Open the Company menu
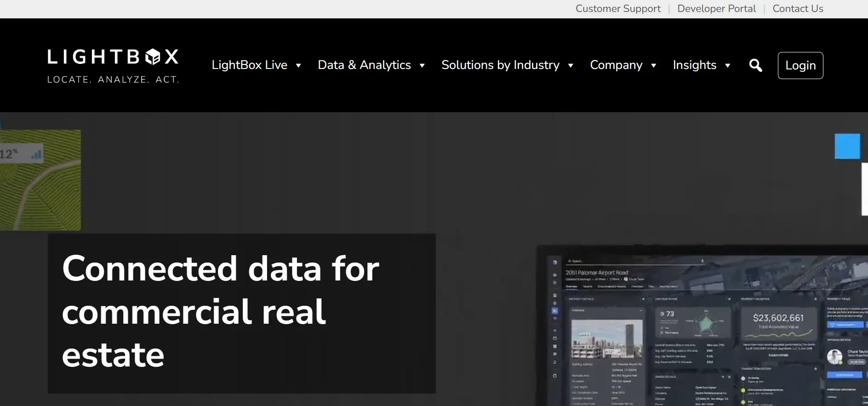868x406 pixels. [x=616, y=65]
